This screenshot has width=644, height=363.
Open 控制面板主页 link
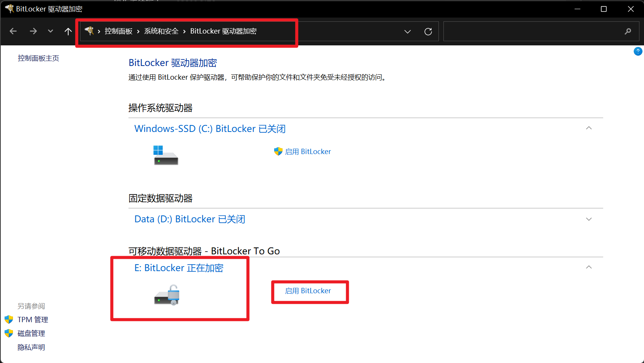(39, 58)
